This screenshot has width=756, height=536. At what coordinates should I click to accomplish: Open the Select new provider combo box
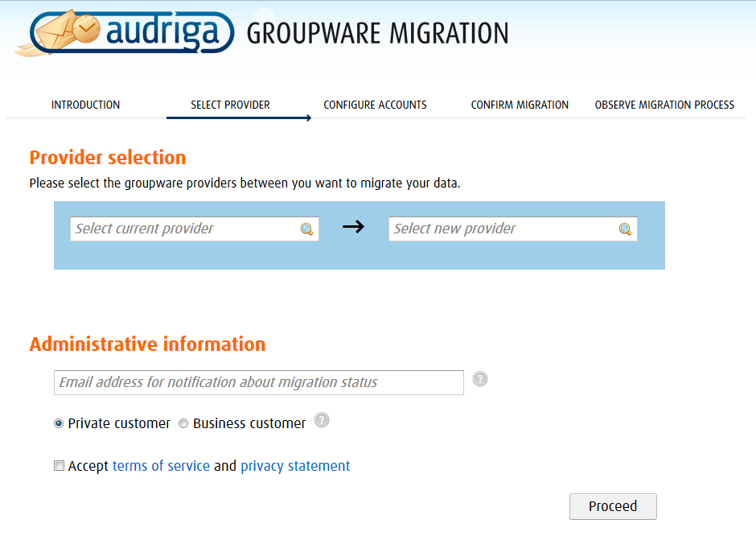[x=503, y=229]
